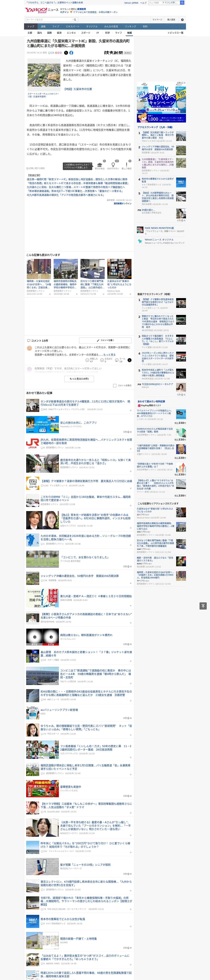Select the みんなの意見 menu item
Image resolution: width=210 pixels, height=980 pixels.
(x=111, y=27)
